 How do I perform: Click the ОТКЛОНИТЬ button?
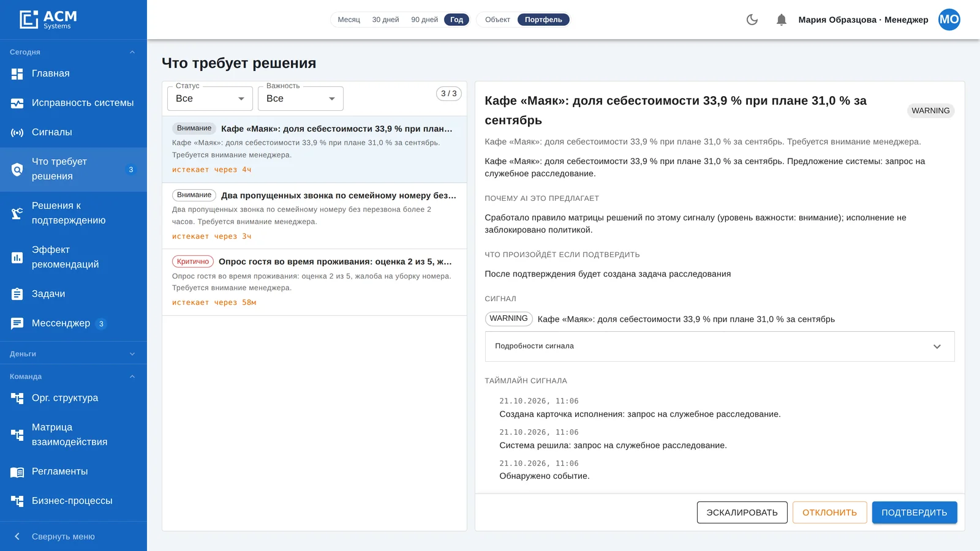coord(829,512)
